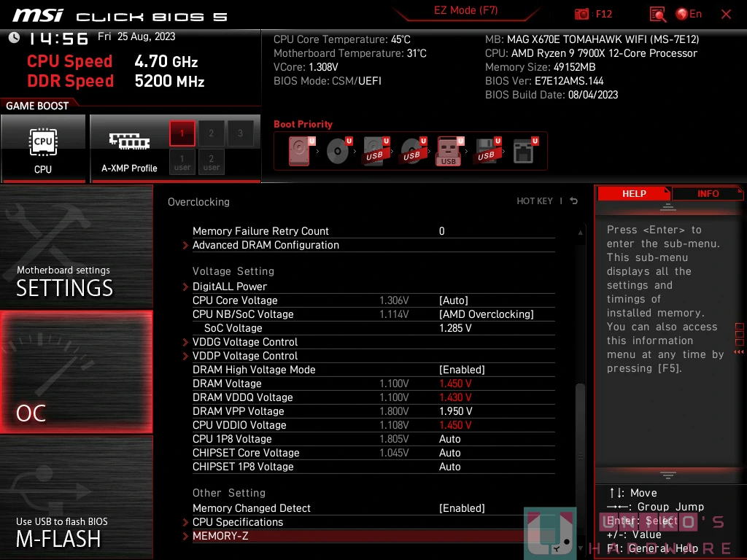
Task: Select the 'Memory Size: 49152MB' text
Action: point(541,67)
